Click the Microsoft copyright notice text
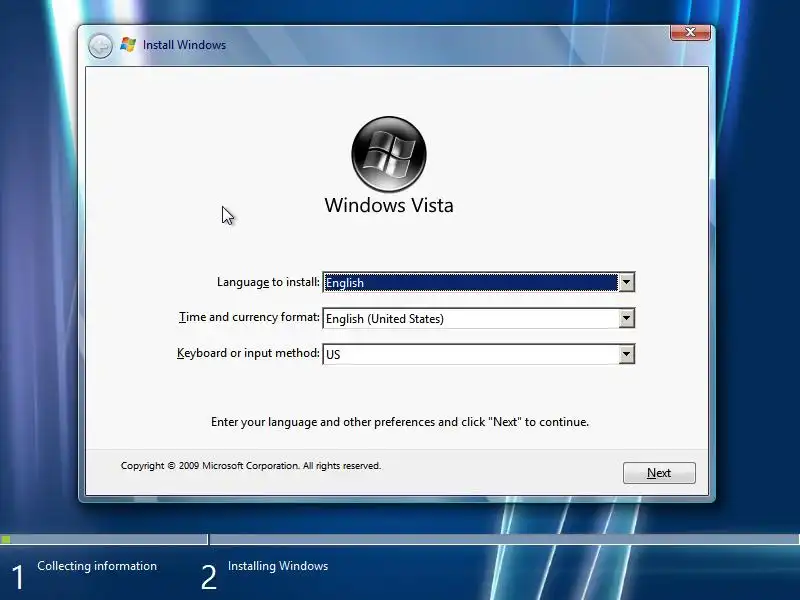Image resolution: width=800 pixels, height=600 pixels. click(251, 466)
